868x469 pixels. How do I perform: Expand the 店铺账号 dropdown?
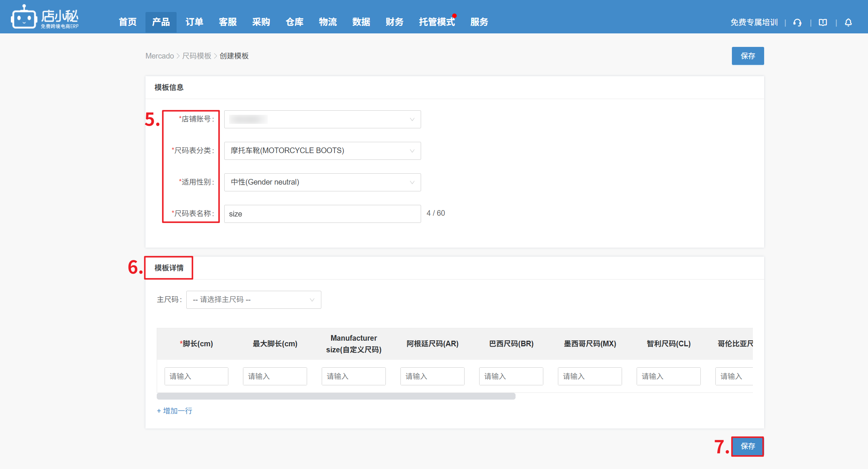pyautogui.click(x=322, y=119)
